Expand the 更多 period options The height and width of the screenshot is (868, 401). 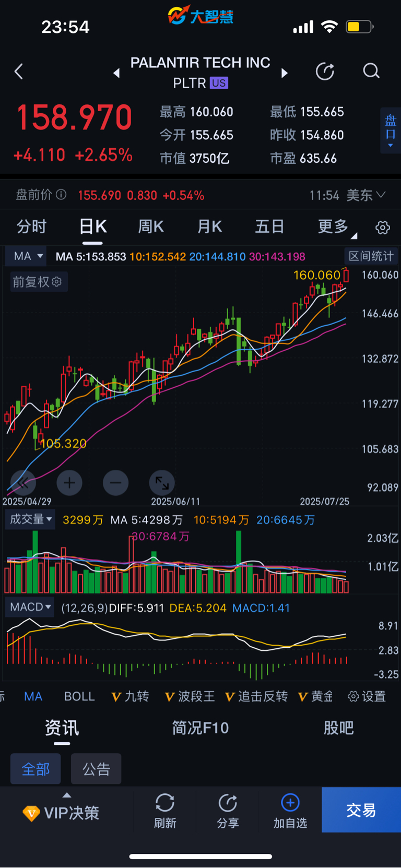pyautogui.click(x=337, y=227)
